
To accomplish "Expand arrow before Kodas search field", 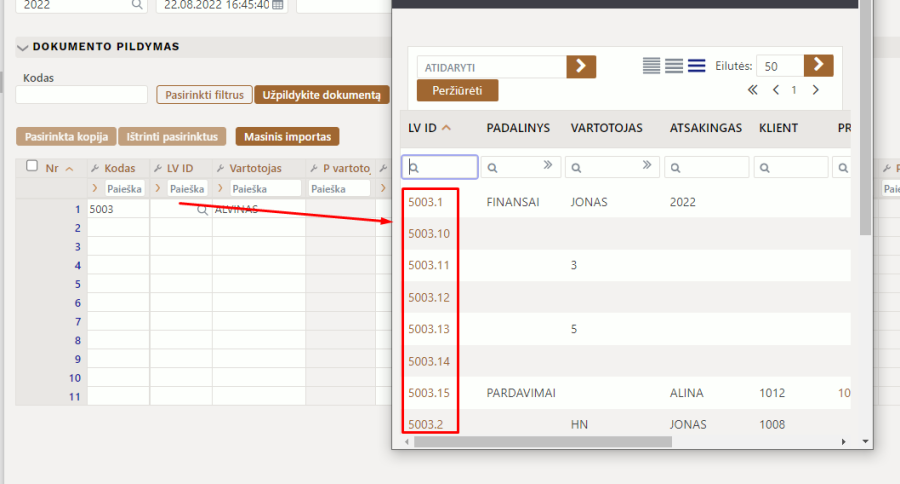I will 95,188.
